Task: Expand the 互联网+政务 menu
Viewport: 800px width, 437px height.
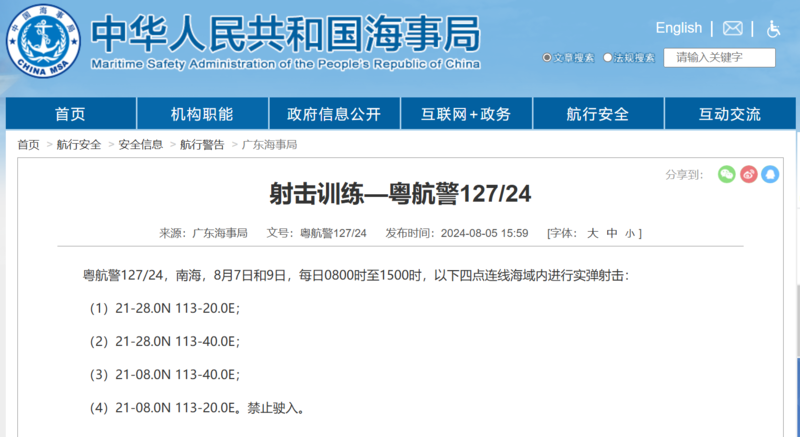Action: click(x=466, y=114)
